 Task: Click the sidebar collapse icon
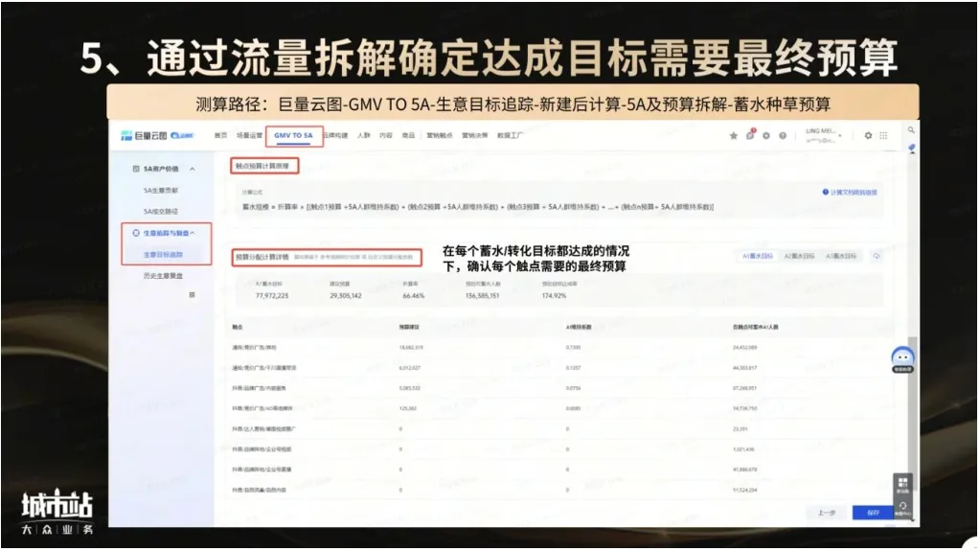tap(192, 294)
